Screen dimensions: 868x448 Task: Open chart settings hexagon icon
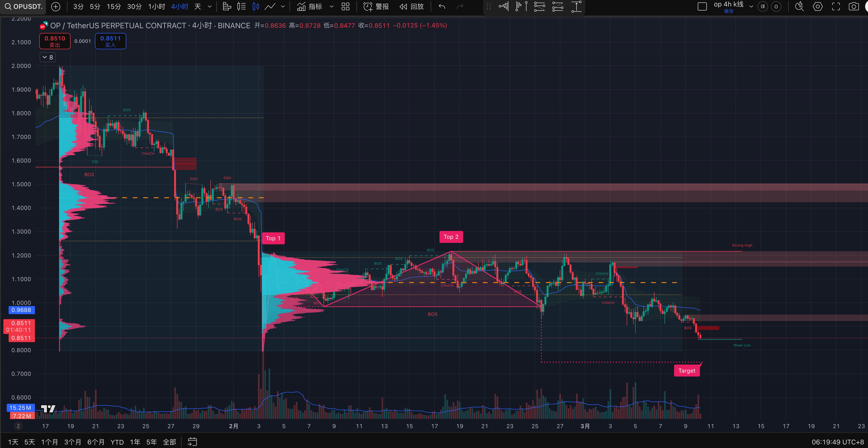818,6
